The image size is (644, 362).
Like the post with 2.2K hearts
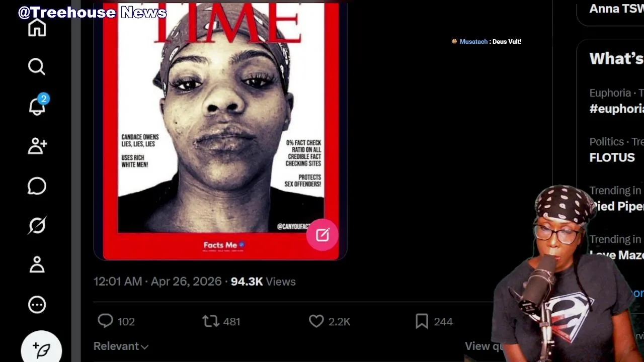point(330,321)
